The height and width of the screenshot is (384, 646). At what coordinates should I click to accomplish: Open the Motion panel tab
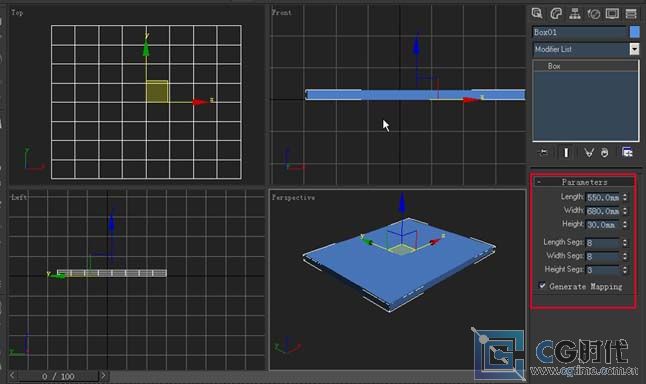(594, 14)
